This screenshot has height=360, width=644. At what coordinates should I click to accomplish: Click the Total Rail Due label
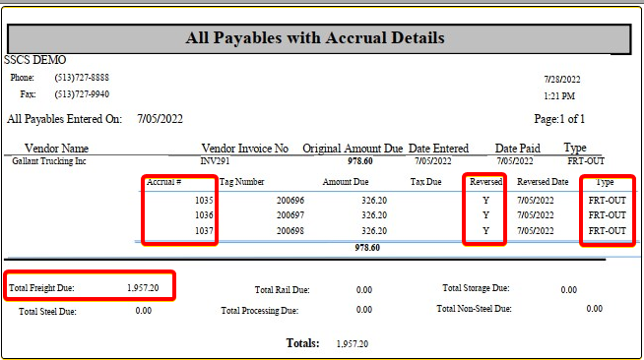click(283, 290)
